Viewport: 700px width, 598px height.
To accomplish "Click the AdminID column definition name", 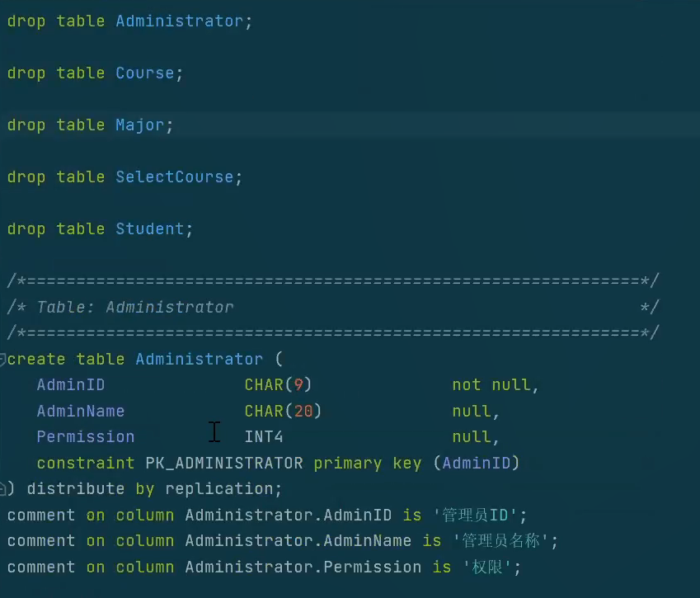I will coord(71,385).
